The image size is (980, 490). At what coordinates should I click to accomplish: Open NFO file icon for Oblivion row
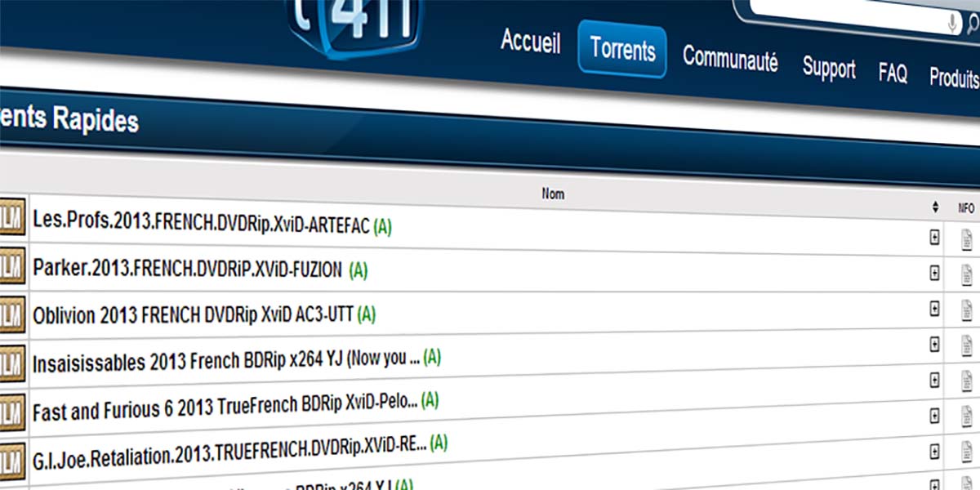[x=967, y=311]
